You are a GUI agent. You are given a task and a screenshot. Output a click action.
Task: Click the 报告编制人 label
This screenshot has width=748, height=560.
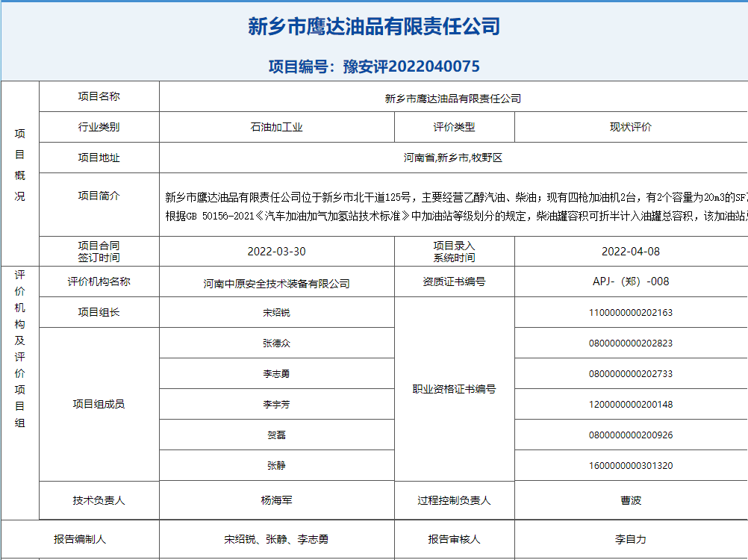[x=80, y=539]
